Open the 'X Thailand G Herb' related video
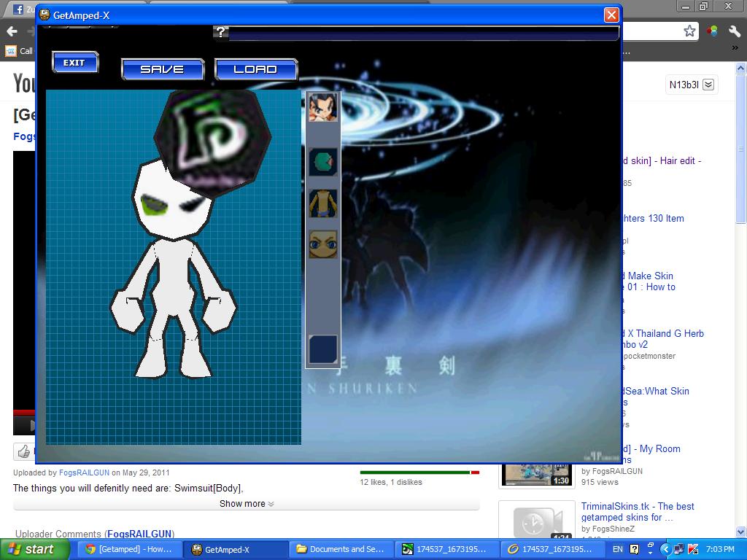This screenshot has height=560, width=747. coord(664,339)
